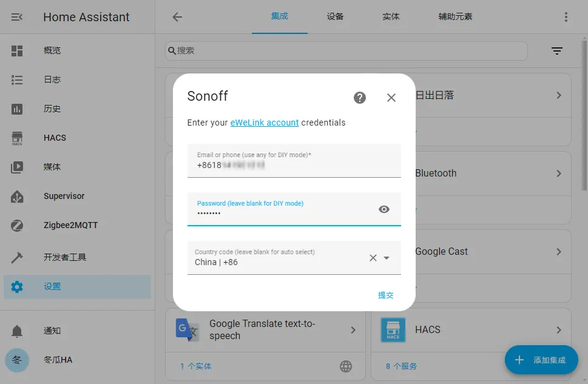Click the 日出日落 card title
Viewport: 588px width, 384px height.
pyautogui.click(x=434, y=95)
